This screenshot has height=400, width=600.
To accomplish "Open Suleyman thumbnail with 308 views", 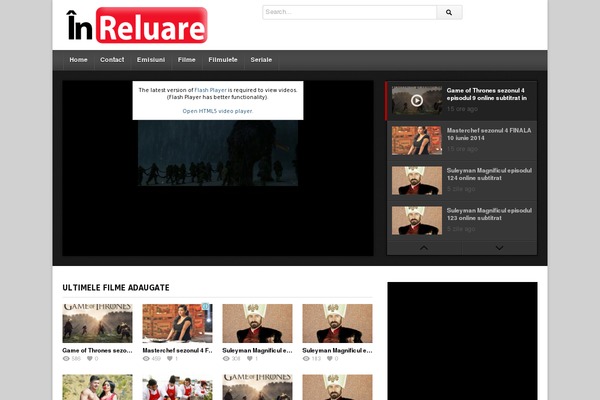I will point(258,323).
